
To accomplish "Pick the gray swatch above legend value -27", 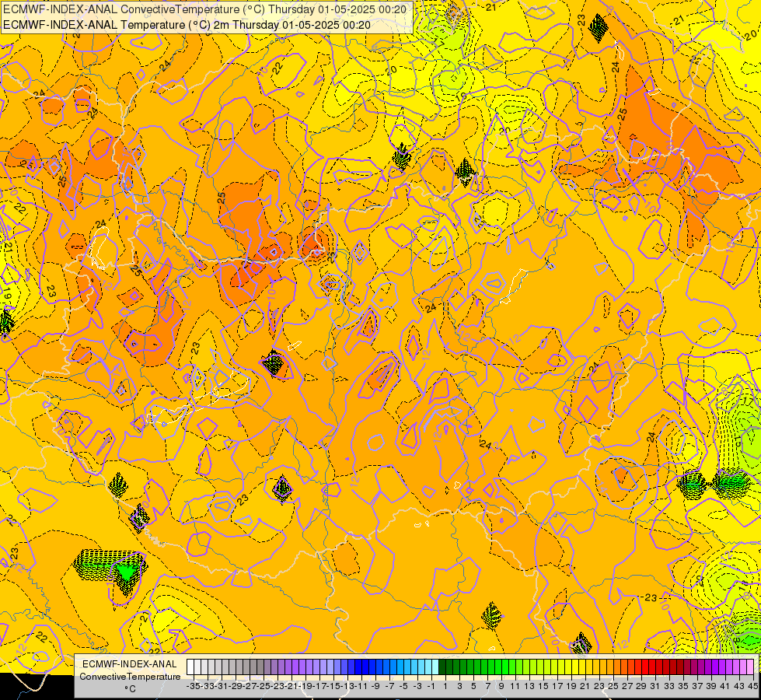I will 246,667.
